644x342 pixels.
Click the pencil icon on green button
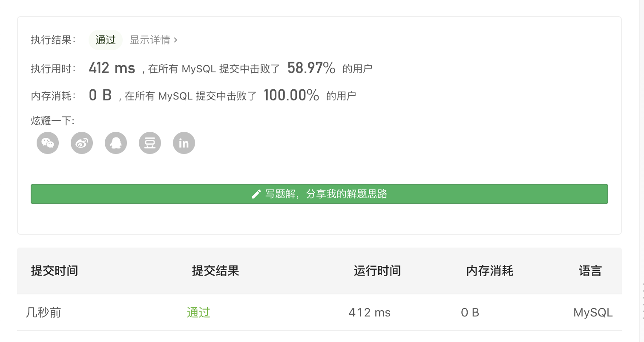pos(256,194)
